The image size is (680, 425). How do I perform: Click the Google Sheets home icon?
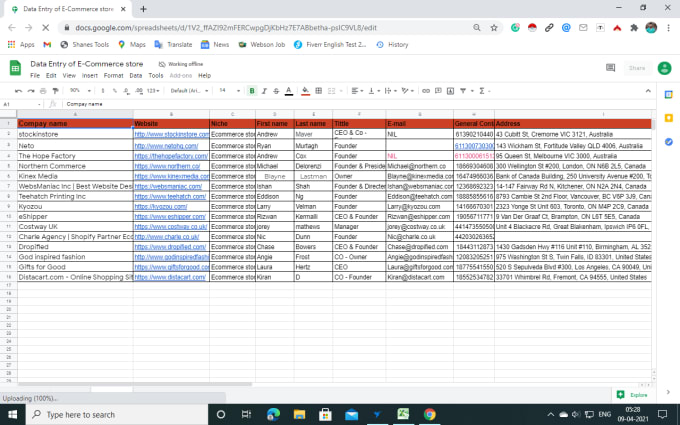click(x=15, y=68)
